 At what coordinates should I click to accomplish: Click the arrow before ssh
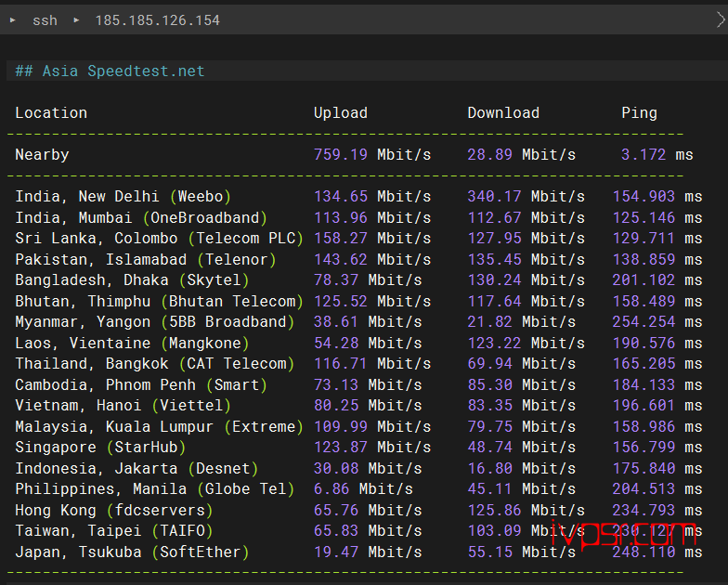tap(13, 20)
